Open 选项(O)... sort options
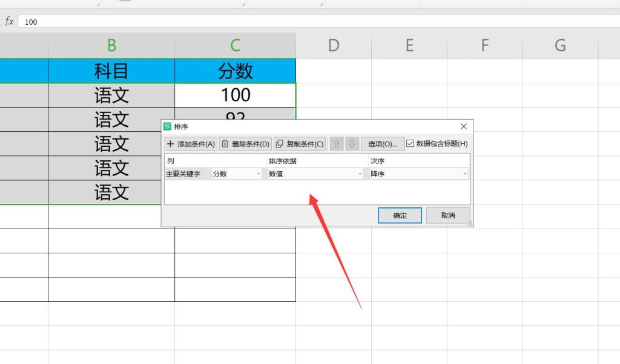This screenshot has width=620, height=364. point(383,144)
